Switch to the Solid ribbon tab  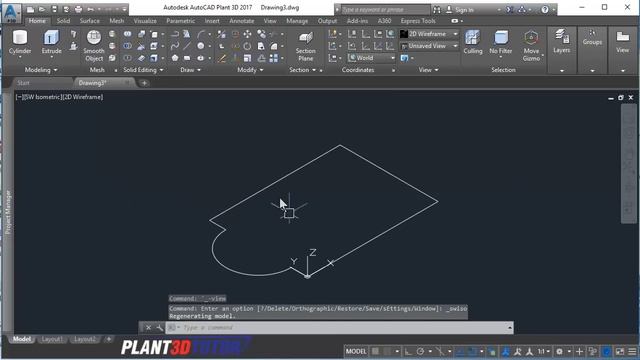coord(63,21)
